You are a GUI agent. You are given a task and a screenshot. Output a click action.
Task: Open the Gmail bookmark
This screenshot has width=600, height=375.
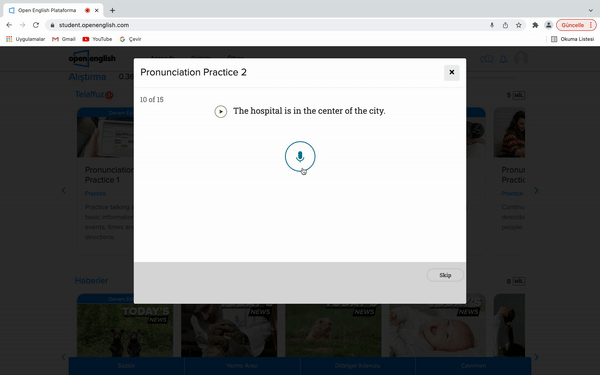[x=64, y=39]
